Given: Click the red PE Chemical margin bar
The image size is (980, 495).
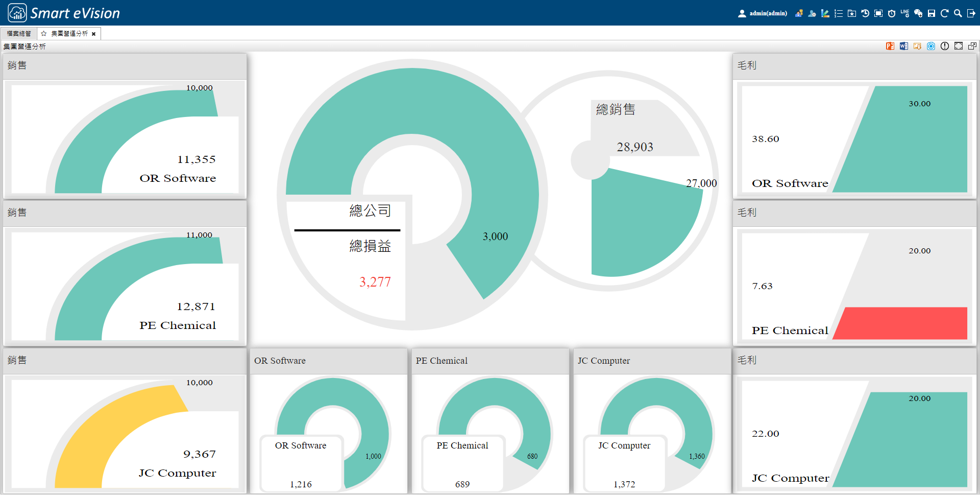Looking at the screenshot, I should click(x=901, y=323).
